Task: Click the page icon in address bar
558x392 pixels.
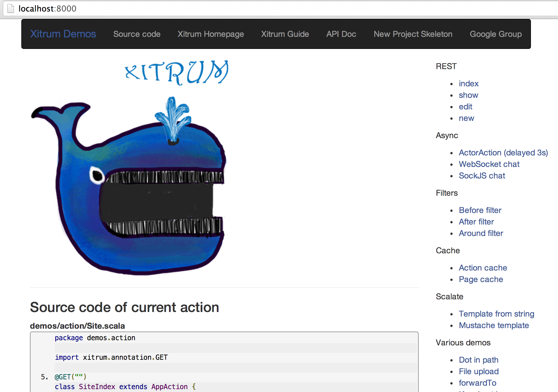Action: [x=11, y=9]
